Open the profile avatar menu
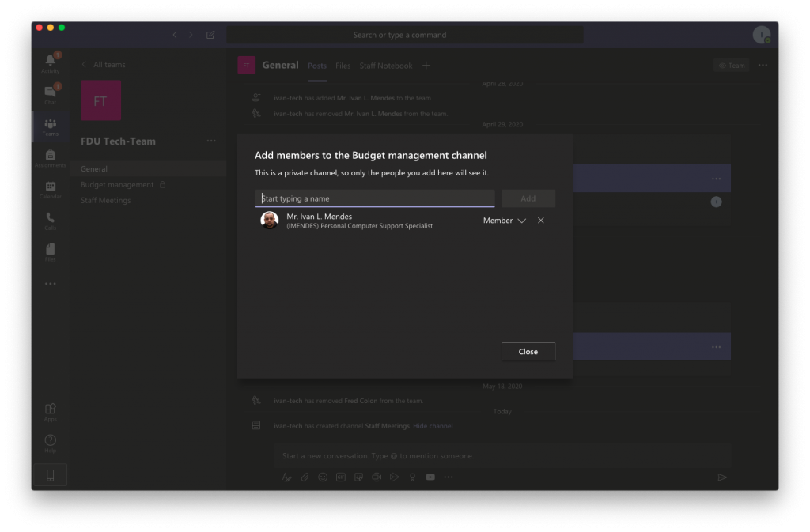The width and height of the screenshot is (810, 532). pos(762,35)
